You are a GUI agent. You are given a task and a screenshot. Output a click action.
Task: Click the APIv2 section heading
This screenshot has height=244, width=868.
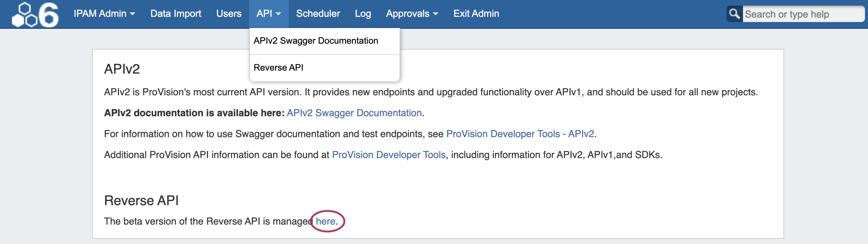click(122, 69)
